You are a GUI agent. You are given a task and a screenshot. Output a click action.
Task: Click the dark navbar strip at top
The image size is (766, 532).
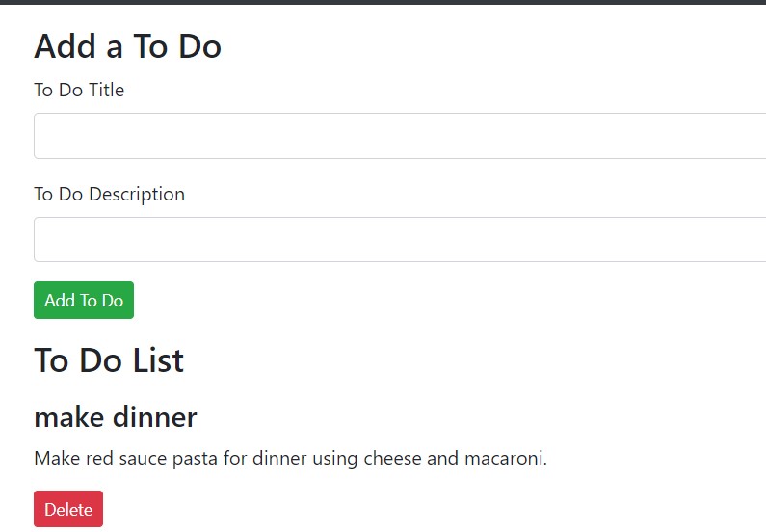point(383,2)
